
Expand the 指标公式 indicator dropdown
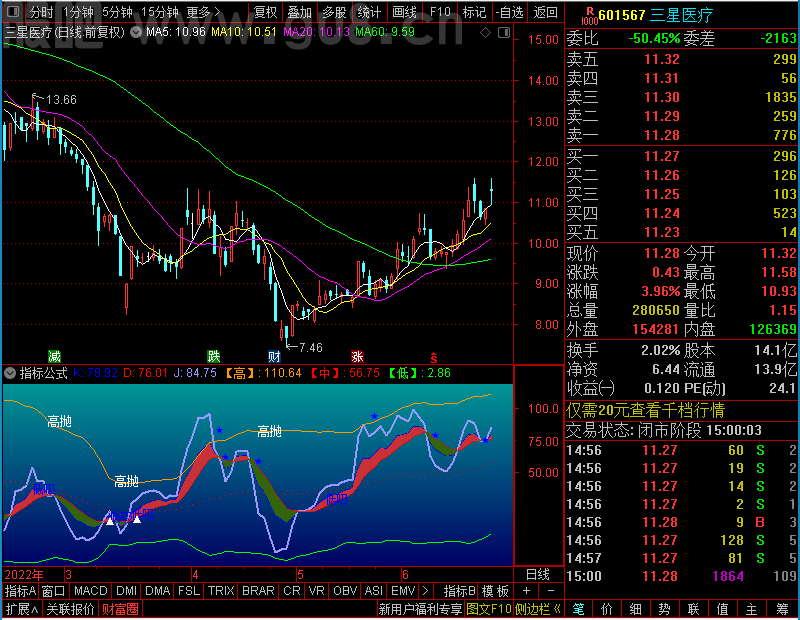pos(10,373)
